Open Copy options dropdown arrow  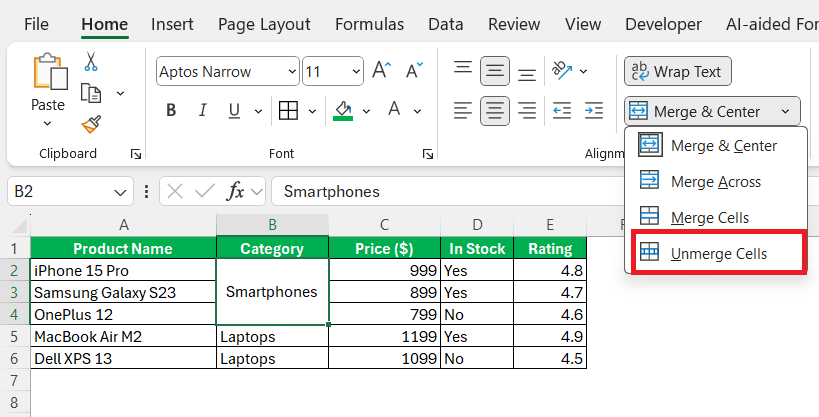click(x=120, y=94)
